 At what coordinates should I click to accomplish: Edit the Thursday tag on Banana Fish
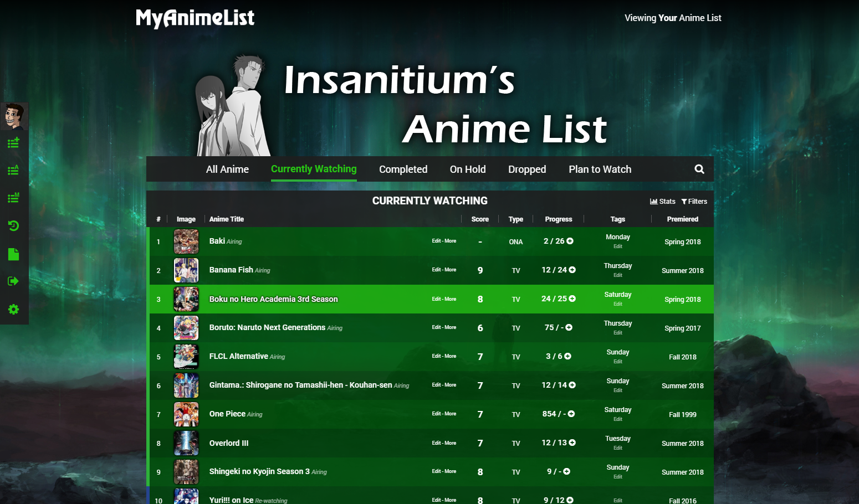[618, 275]
